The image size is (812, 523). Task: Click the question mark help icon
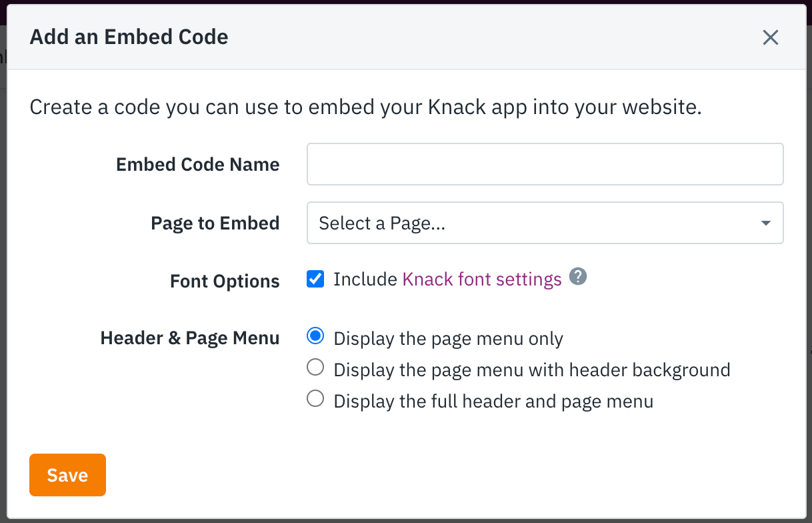(579, 276)
